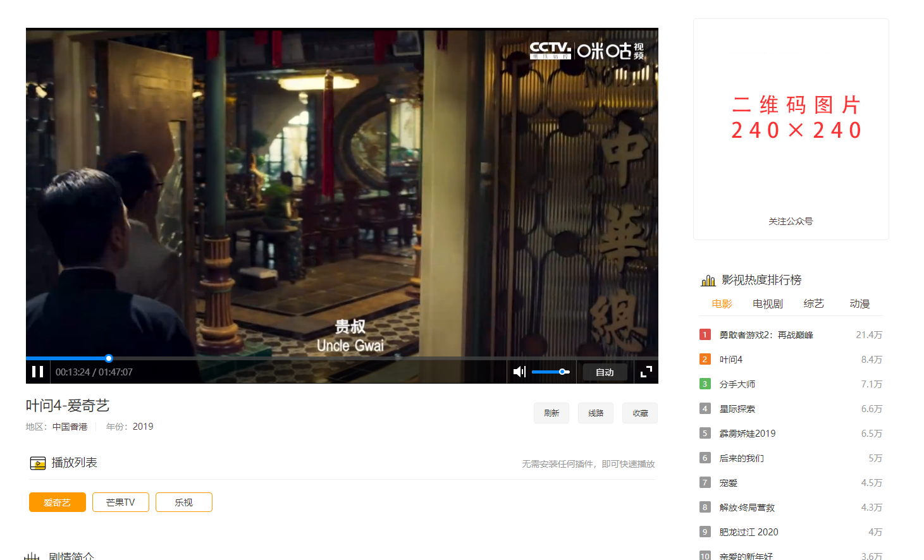Click the rank 2 badge
The width and height of the screenshot is (924, 560).
tap(705, 359)
